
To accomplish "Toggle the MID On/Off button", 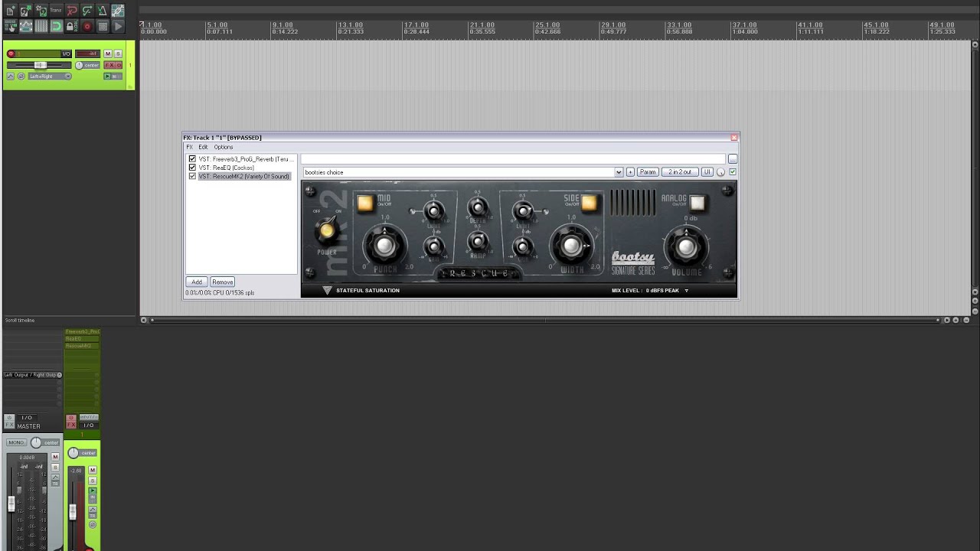I will tap(365, 203).
